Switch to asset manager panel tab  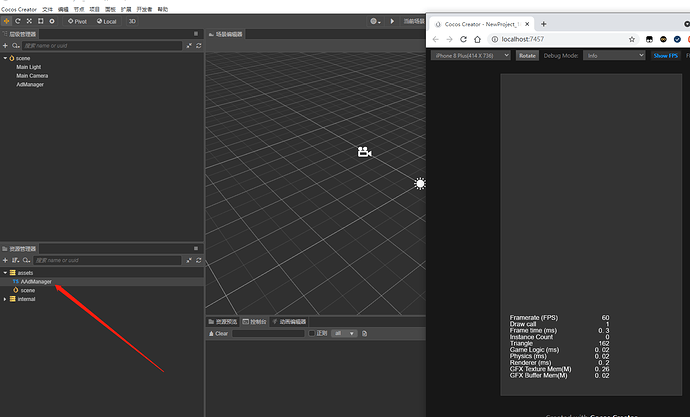pyautogui.click(x=19, y=249)
